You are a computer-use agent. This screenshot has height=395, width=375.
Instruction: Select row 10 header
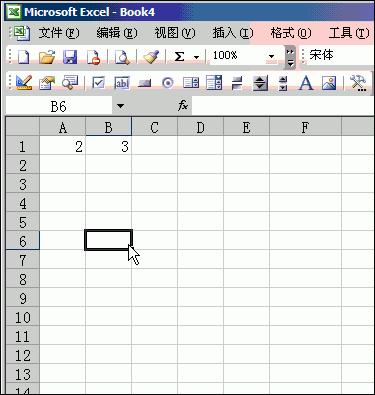pyautogui.click(x=23, y=317)
